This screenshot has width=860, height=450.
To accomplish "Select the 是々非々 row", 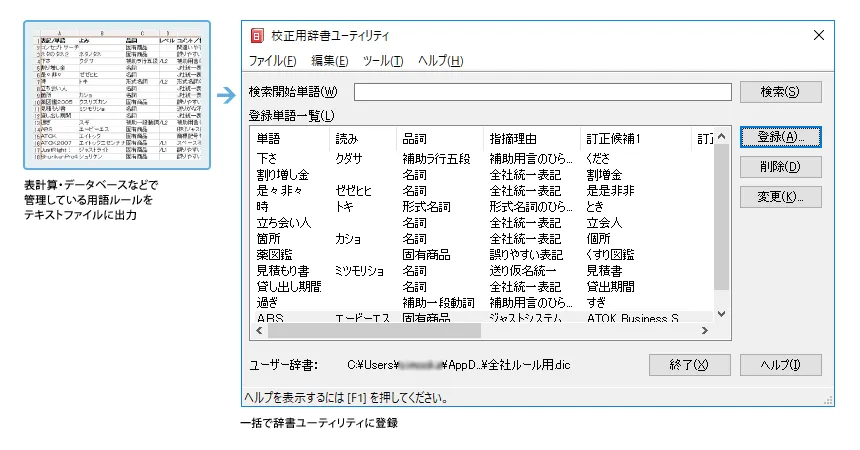I will pyautogui.click(x=483, y=191).
